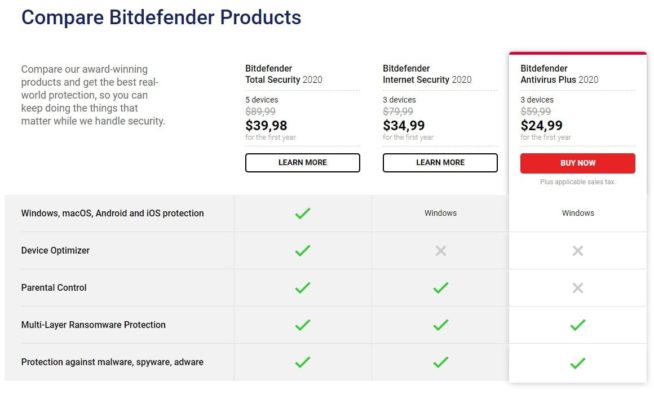Click LEARN MORE under Internet Security 2020

coord(440,163)
